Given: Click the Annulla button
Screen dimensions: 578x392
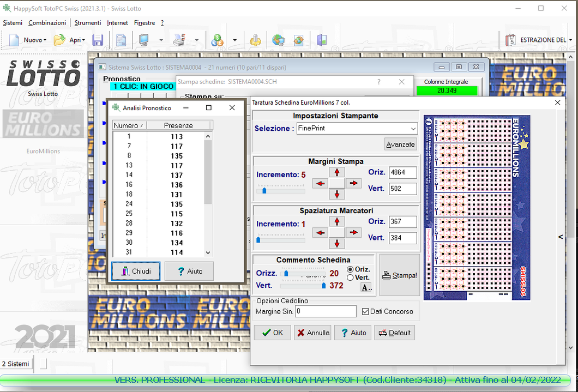Looking at the screenshot, I should tap(313, 333).
